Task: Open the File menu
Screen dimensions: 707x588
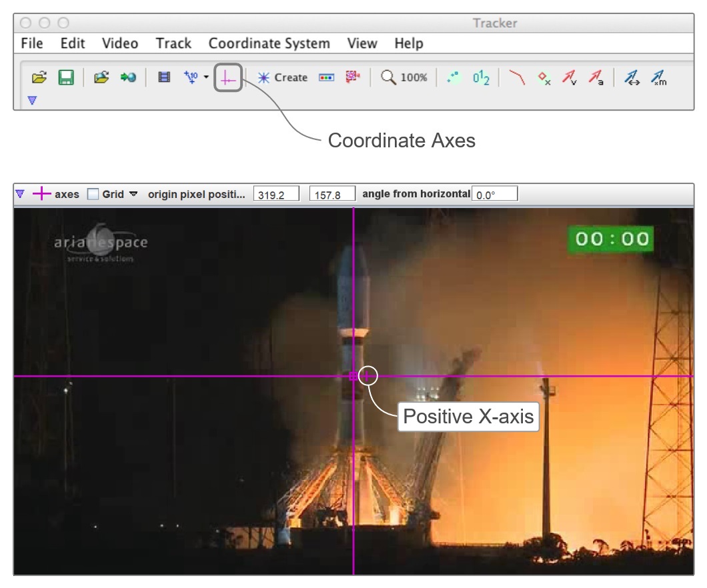Action: coord(32,43)
